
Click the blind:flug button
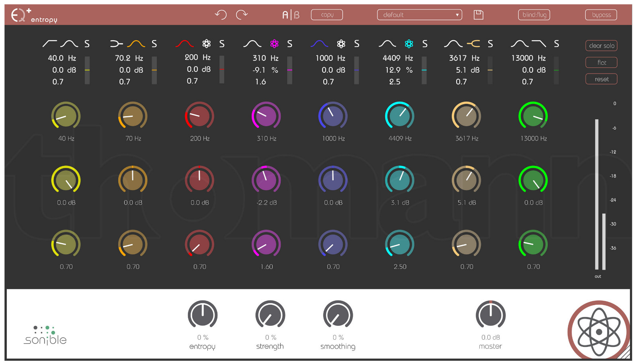click(534, 15)
